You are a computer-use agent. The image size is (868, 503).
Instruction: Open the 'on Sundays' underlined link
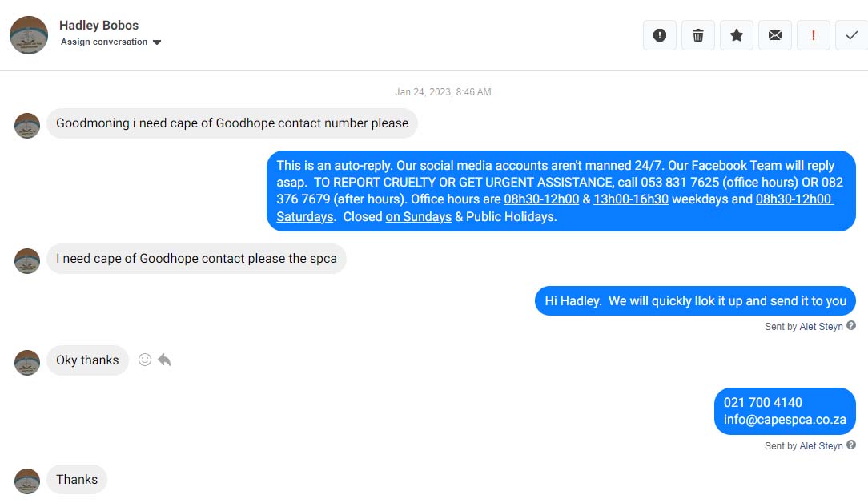coord(419,216)
